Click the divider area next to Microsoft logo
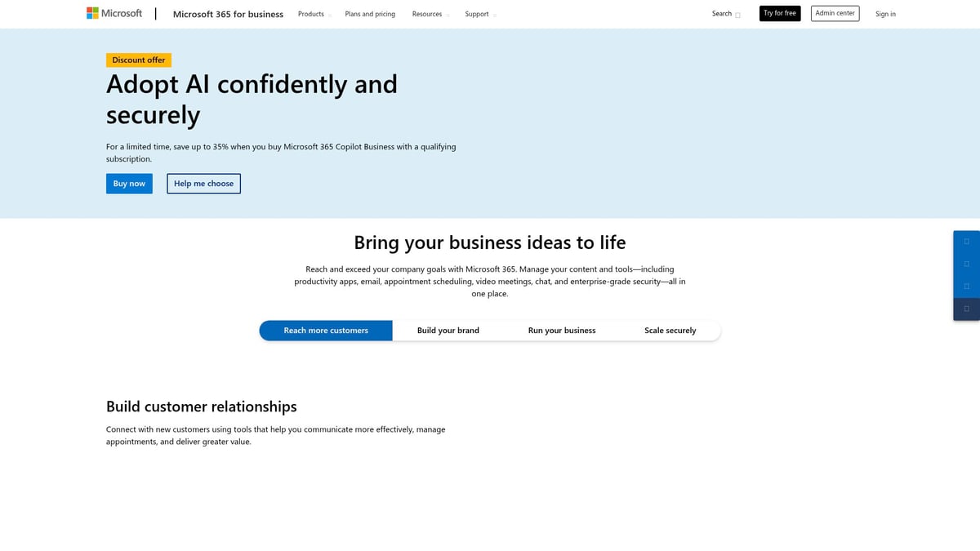 click(156, 13)
